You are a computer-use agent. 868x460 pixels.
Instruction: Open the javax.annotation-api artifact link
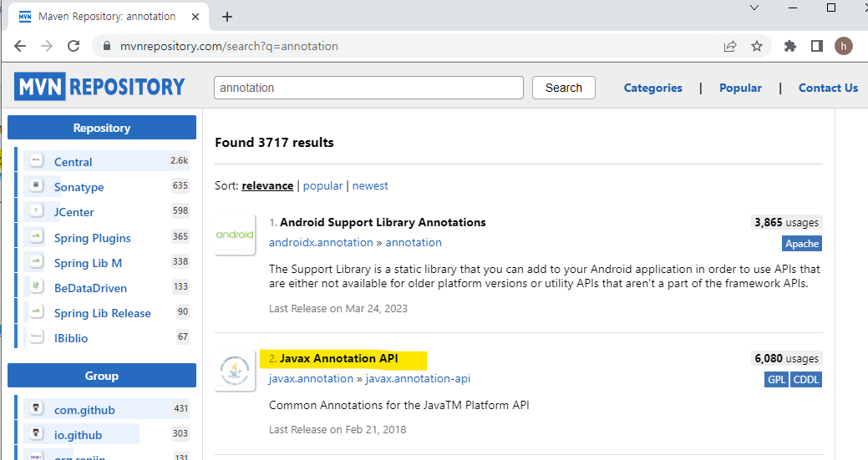point(418,379)
